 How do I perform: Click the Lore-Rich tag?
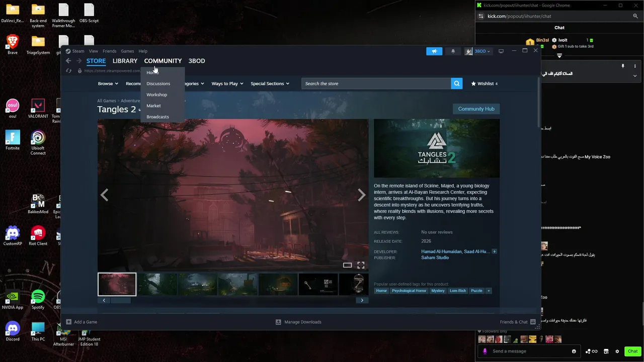(x=458, y=291)
